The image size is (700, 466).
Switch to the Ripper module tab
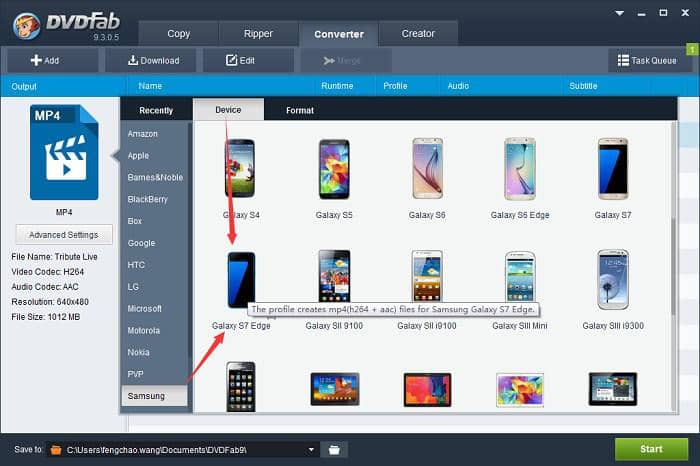[x=258, y=33]
